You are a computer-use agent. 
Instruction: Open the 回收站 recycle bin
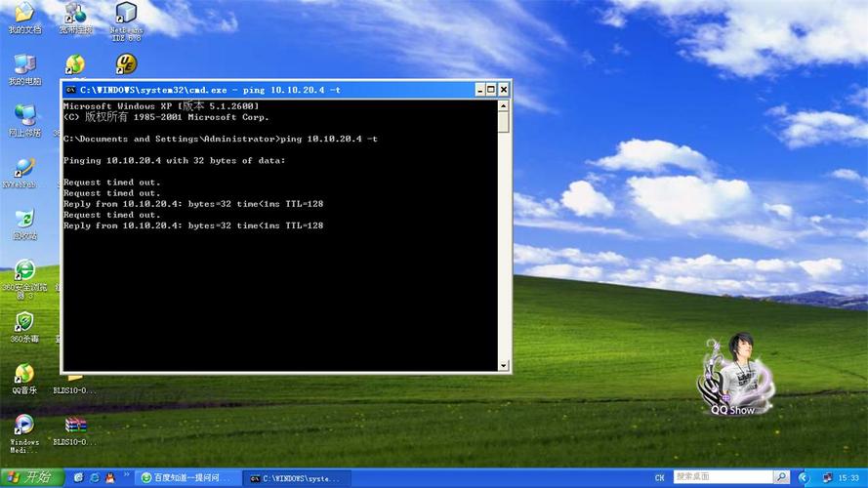pos(24,224)
